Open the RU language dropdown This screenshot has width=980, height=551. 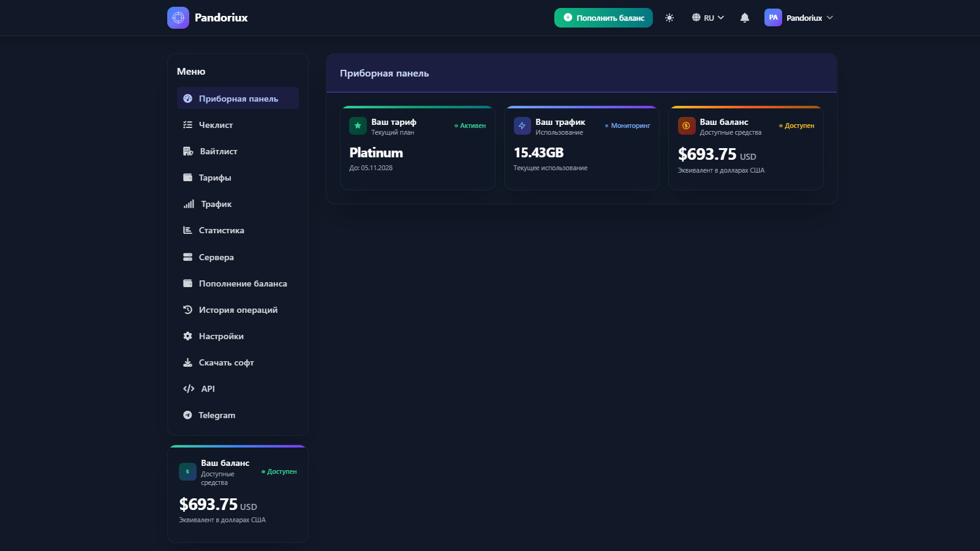click(708, 18)
